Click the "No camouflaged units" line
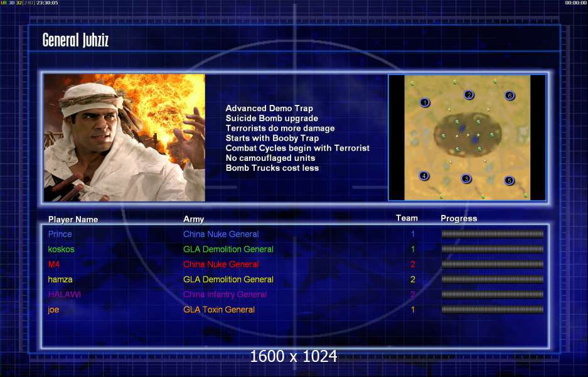The width and height of the screenshot is (588, 377). (270, 158)
